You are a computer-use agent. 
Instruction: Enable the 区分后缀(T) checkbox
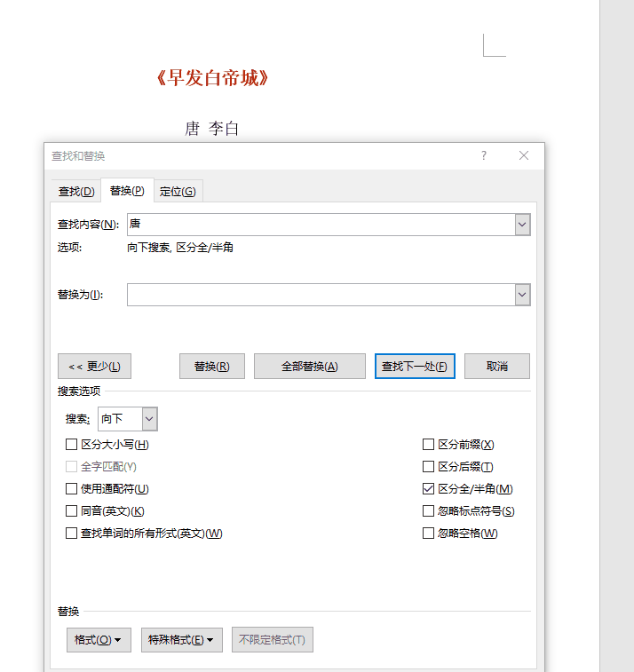[x=428, y=467]
